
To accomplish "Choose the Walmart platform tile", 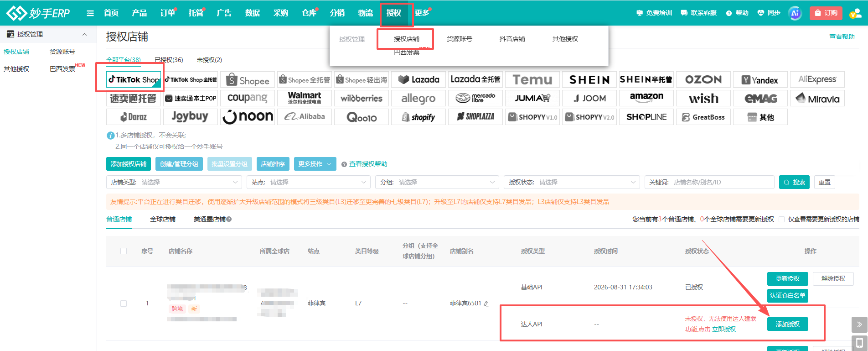I will pyautogui.click(x=305, y=98).
